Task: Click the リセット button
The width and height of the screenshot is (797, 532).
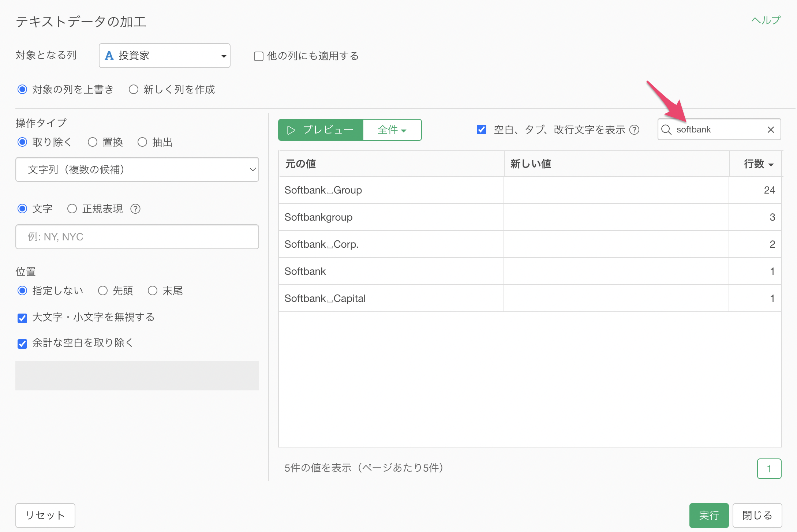Action: pyautogui.click(x=45, y=515)
